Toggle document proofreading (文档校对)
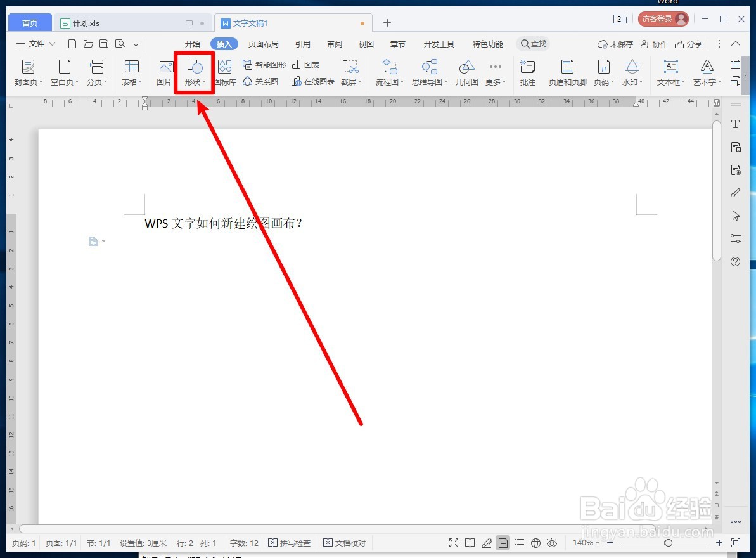Viewport: 756px width, 558px height. pyautogui.click(x=344, y=543)
